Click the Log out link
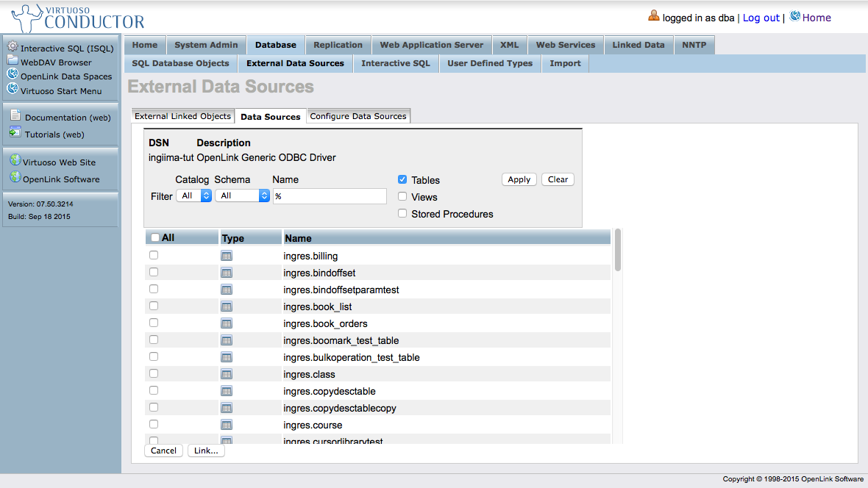The width and height of the screenshot is (868, 488). tap(761, 18)
